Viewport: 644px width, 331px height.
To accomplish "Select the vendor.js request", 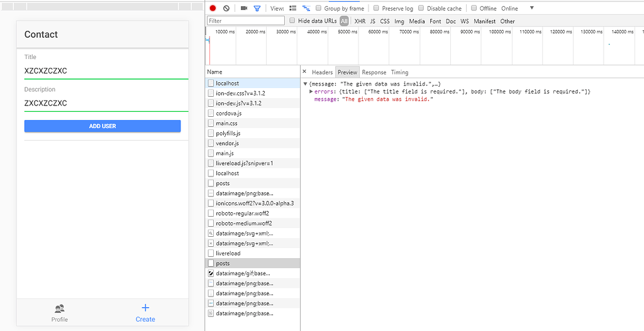I will point(253,143).
